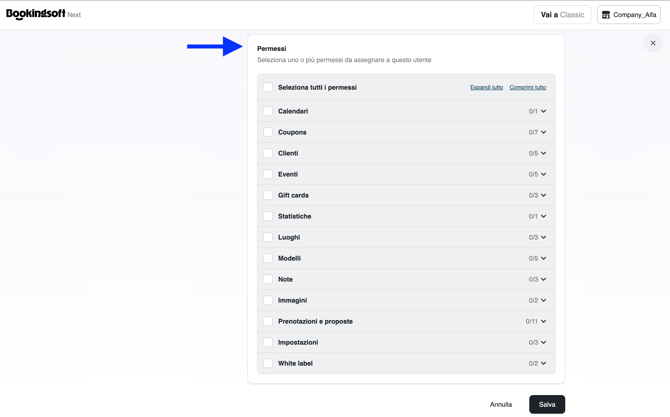Close the permissions panel with the X
Screen dimensions: 670x417
click(653, 43)
